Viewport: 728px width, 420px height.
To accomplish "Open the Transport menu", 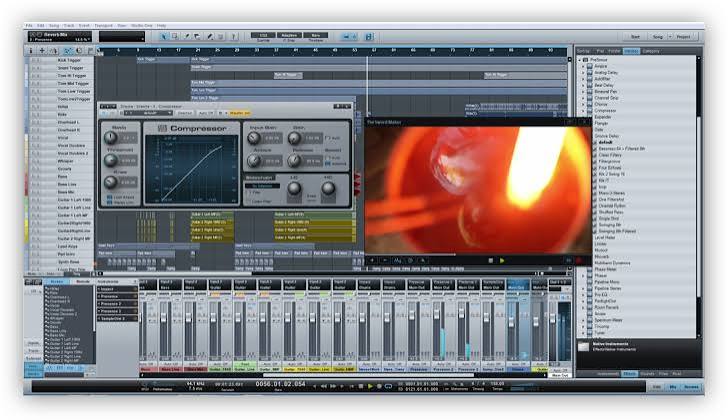I will (x=104, y=26).
